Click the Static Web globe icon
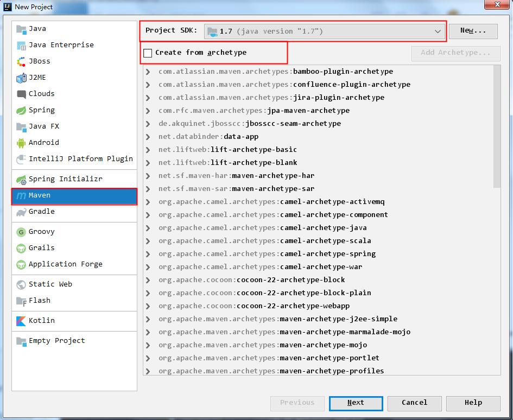 [x=21, y=284]
